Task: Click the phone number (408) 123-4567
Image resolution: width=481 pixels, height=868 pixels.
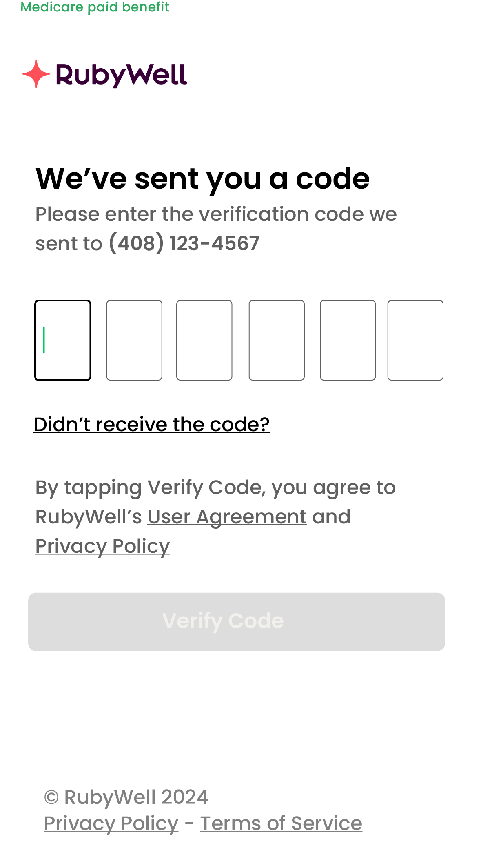Action: [x=184, y=243]
